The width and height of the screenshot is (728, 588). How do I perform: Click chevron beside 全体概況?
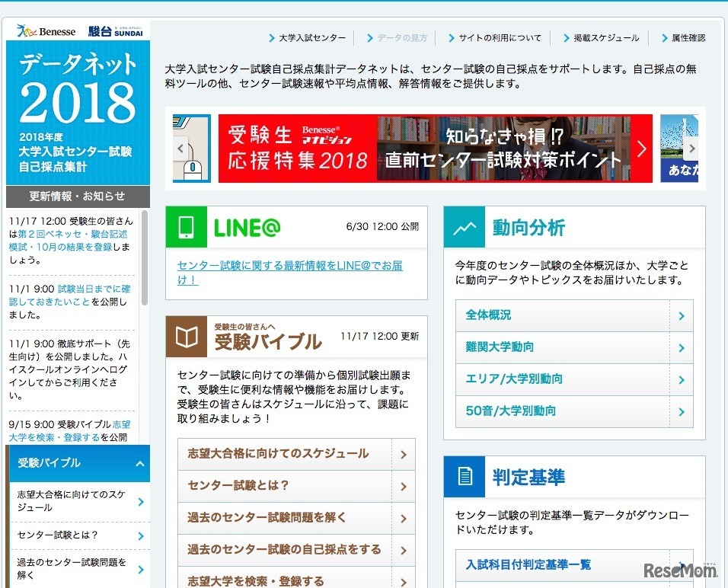click(681, 316)
